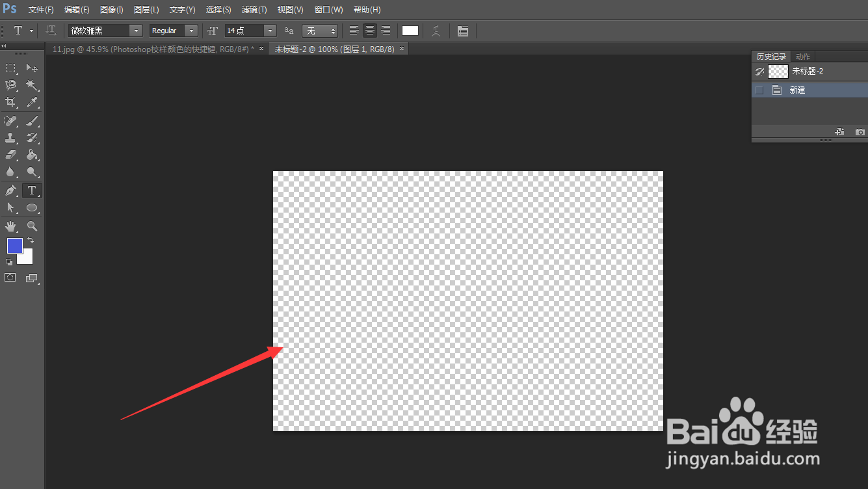Screen dimensions: 868x489
Task: Open the 选择(S) menu
Action: [218, 10]
